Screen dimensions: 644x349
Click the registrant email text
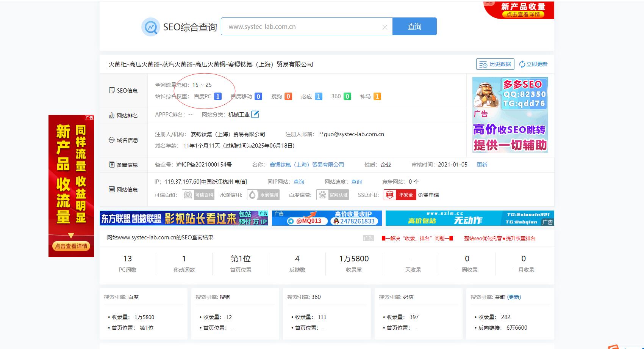(352, 134)
